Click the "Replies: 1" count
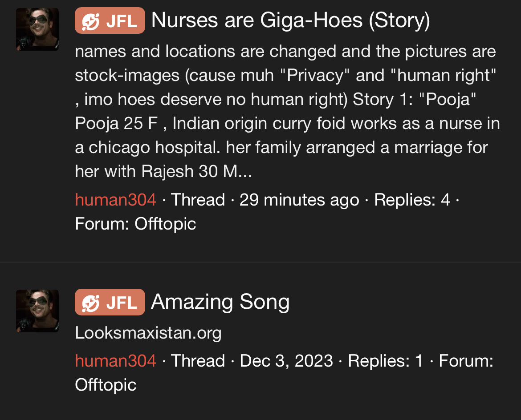 coord(385,360)
